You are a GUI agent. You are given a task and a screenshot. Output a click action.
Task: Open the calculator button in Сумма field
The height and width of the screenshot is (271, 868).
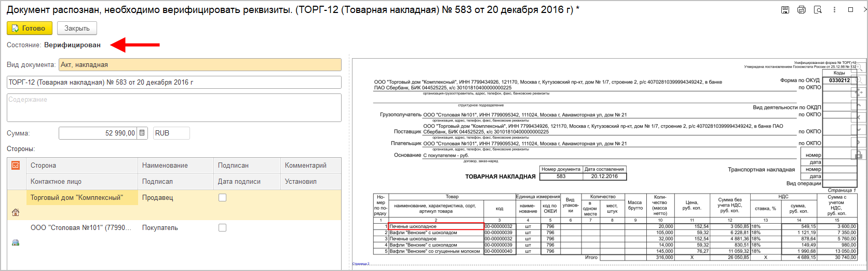pyautogui.click(x=143, y=133)
